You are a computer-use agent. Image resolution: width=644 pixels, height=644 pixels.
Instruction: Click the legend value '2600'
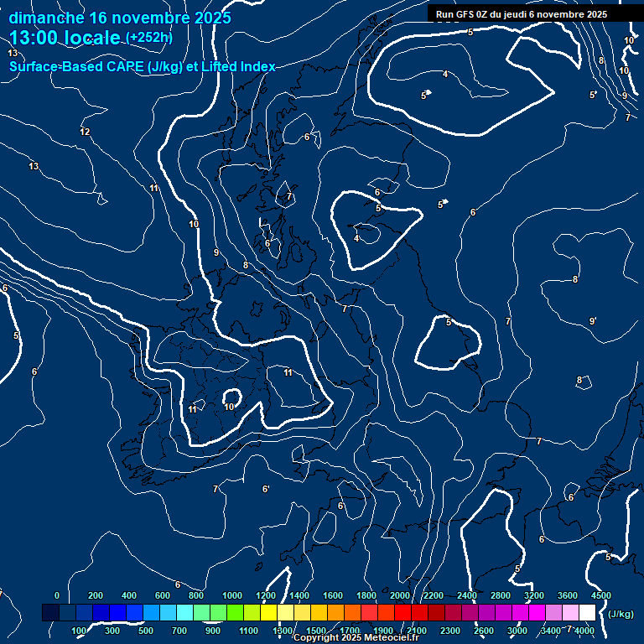click(484, 631)
